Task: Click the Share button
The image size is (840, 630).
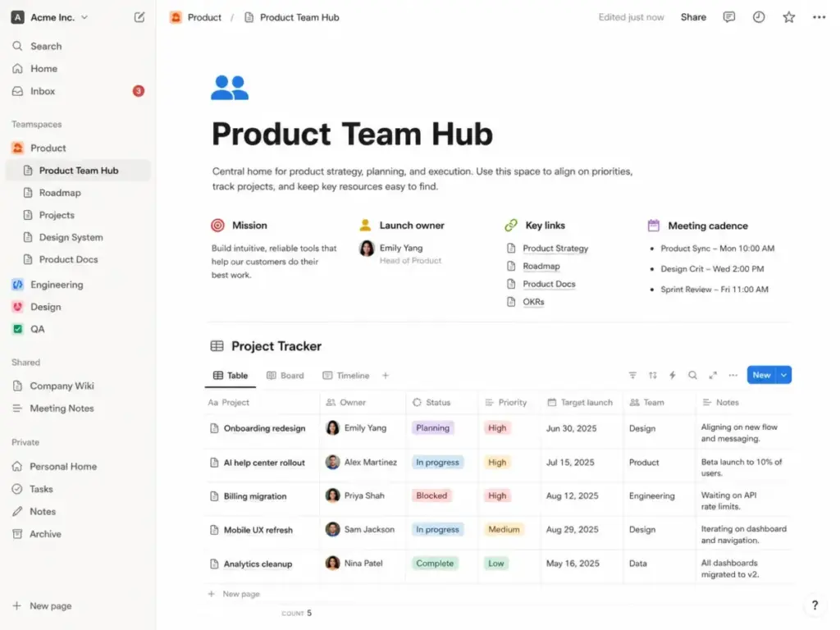Action: tap(693, 17)
